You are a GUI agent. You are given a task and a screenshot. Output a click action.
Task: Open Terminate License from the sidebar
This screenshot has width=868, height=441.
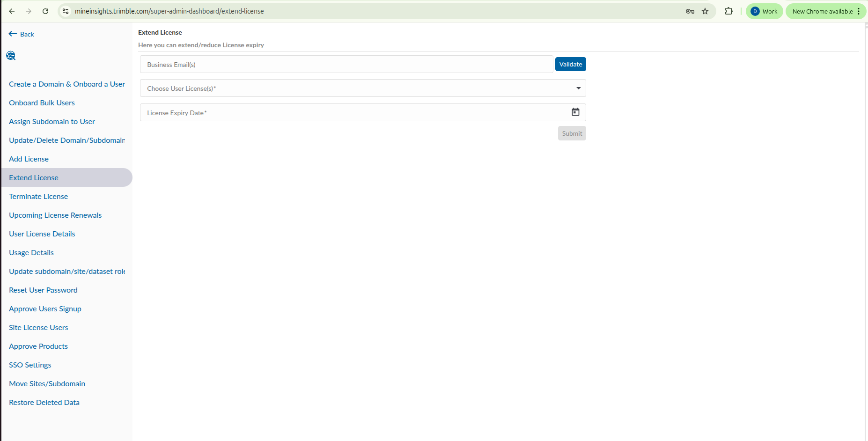tap(38, 197)
